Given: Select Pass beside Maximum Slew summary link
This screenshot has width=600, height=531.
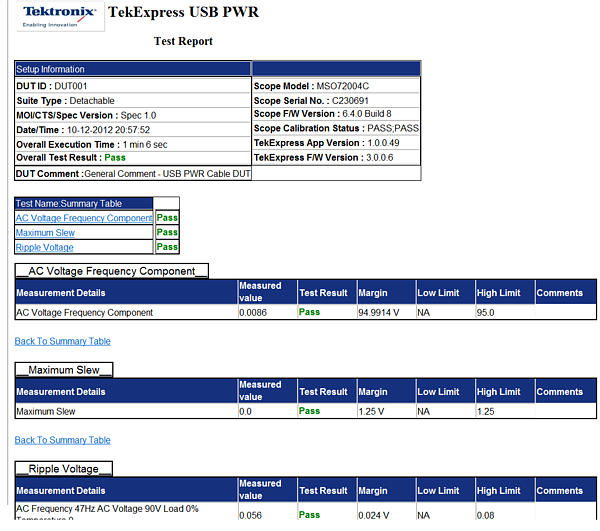Looking at the screenshot, I should click(x=167, y=232).
